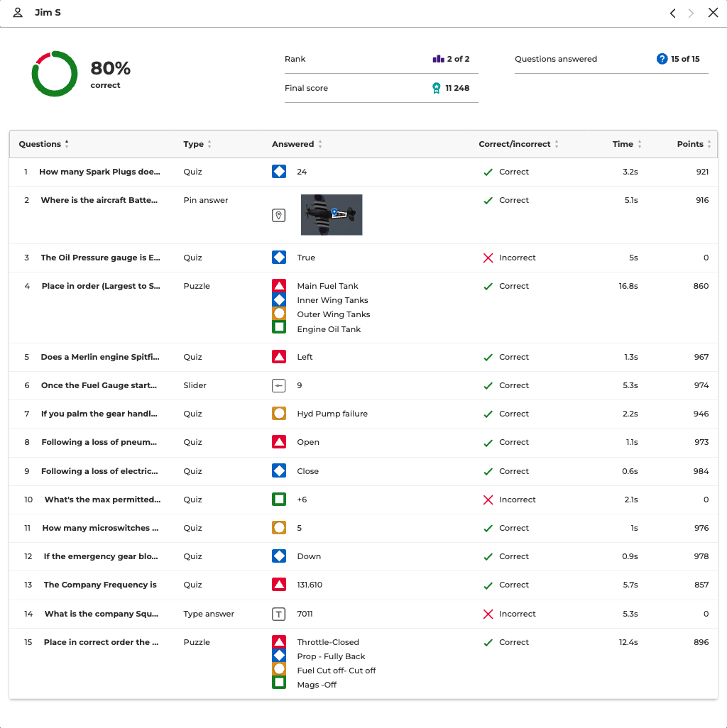Click the next player arrow
This screenshot has height=728, width=727.
point(692,13)
